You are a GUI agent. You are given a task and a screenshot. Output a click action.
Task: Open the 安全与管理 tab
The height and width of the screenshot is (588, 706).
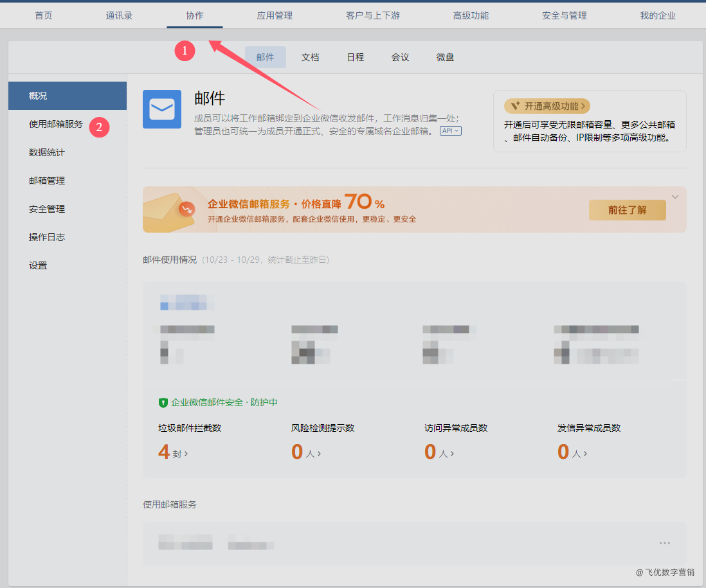pyautogui.click(x=564, y=15)
